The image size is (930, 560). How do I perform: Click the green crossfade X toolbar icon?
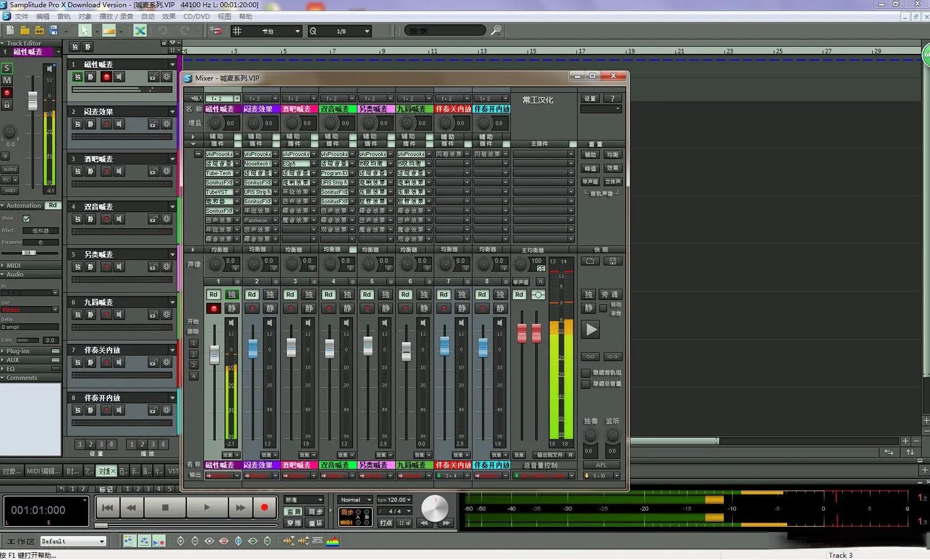(140, 31)
